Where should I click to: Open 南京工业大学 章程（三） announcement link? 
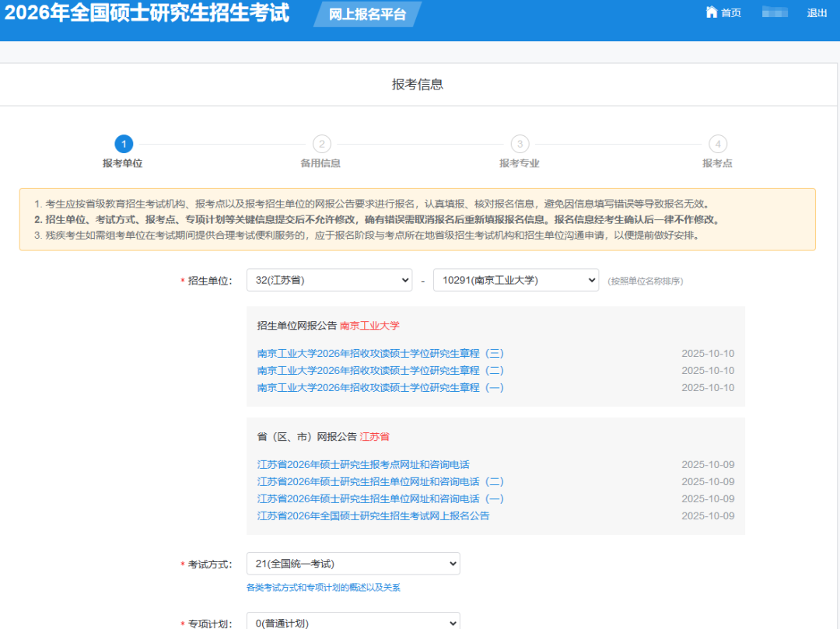(380, 353)
